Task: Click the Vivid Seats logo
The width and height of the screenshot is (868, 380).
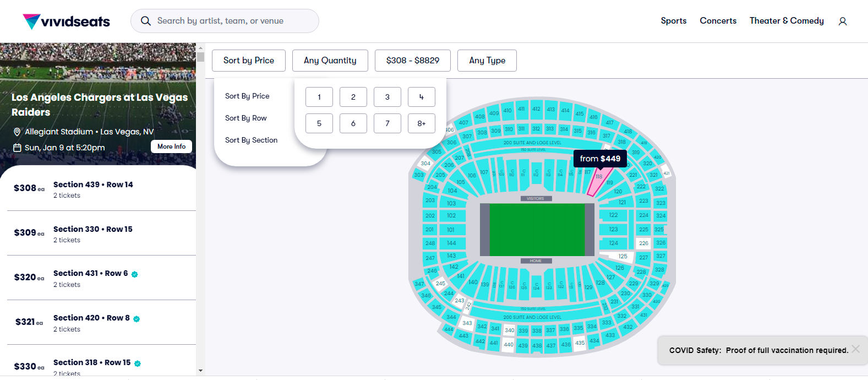Action: [x=67, y=21]
